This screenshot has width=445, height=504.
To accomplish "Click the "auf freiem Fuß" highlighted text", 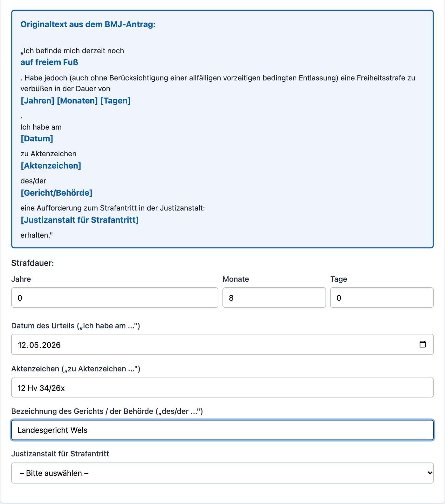I will (x=49, y=62).
